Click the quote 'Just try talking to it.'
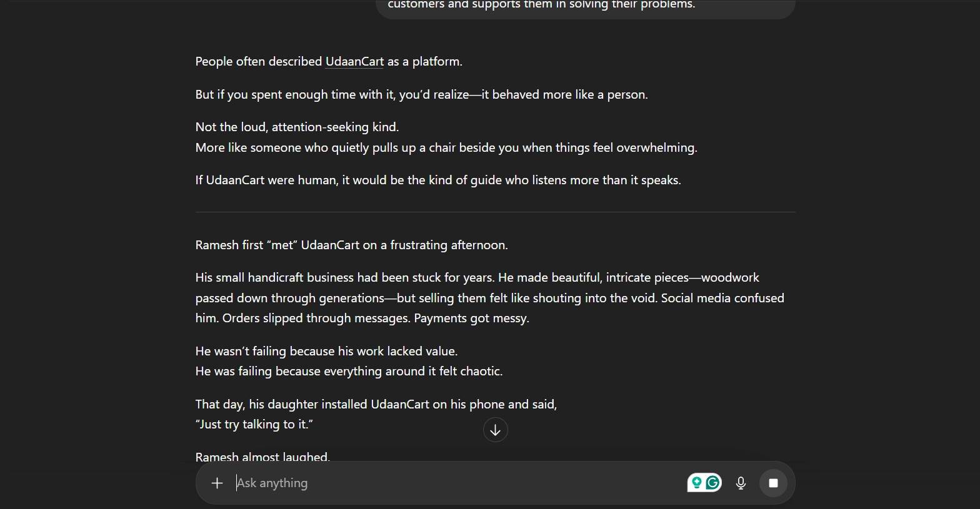980x509 pixels. point(254,424)
